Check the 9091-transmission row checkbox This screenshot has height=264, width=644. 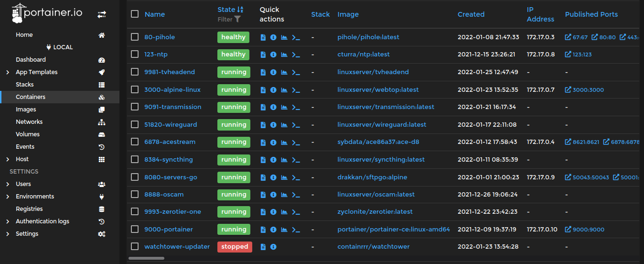coord(135,107)
